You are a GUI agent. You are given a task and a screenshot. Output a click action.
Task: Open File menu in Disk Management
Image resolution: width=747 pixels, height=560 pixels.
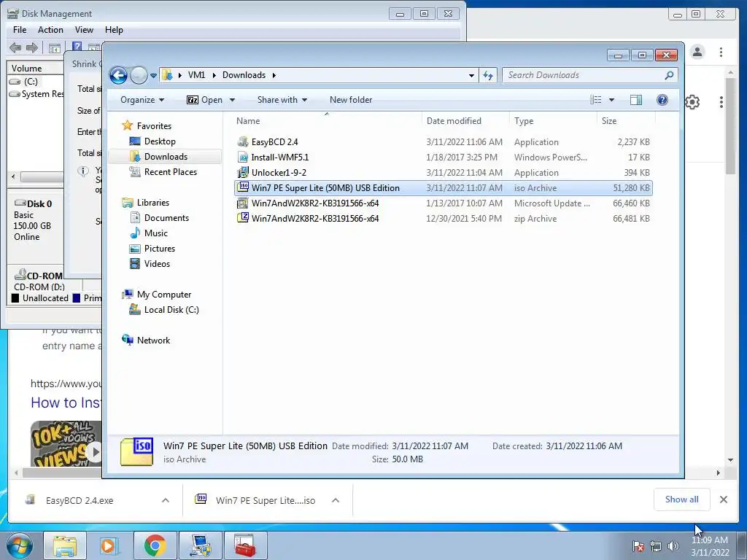[20, 29]
